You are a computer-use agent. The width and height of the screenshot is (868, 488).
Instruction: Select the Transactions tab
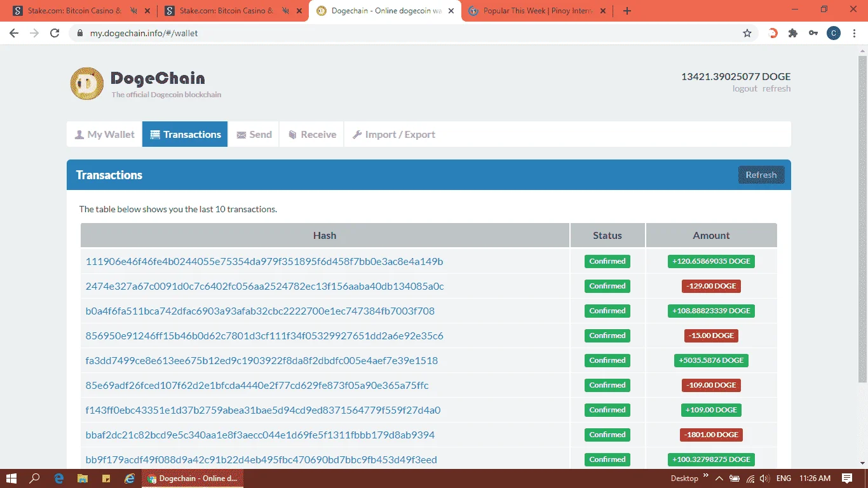pos(185,134)
